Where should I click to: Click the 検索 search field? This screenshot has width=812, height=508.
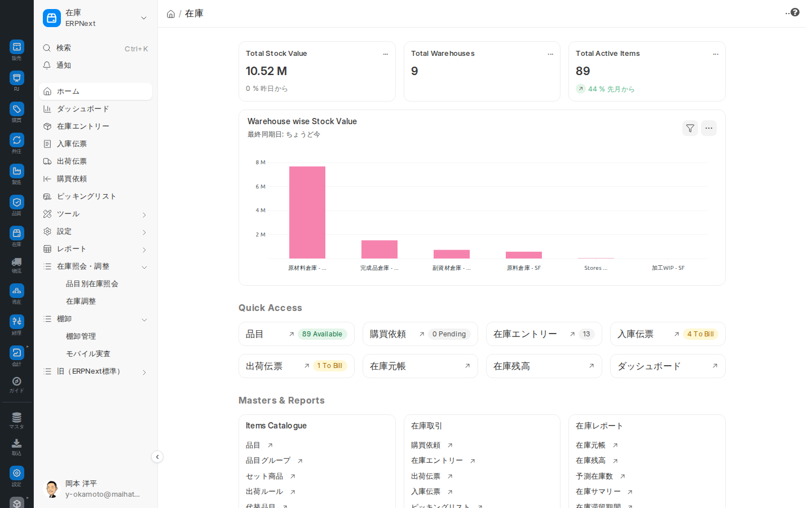96,48
